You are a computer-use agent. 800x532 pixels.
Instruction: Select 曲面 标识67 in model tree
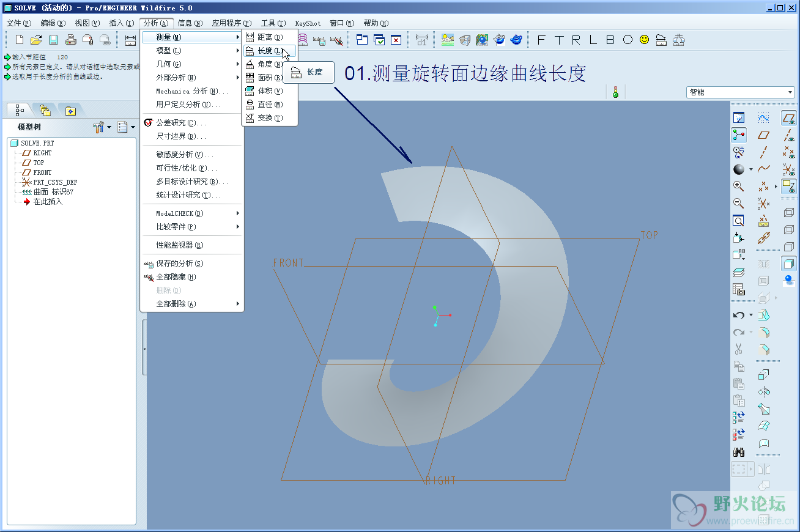53,192
